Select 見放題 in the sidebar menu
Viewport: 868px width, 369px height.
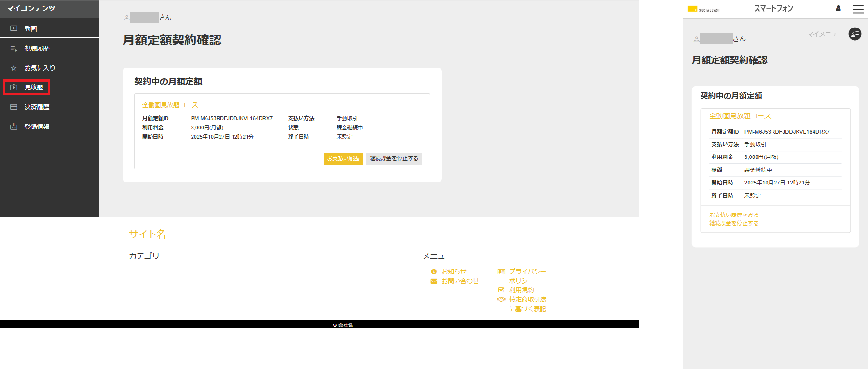[34, 87]
